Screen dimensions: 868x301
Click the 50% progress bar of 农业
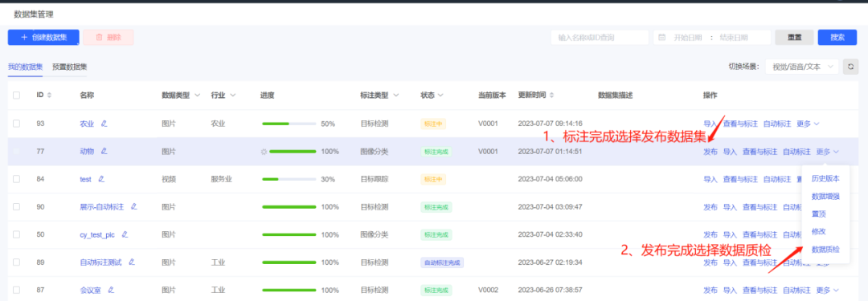pos(289,124)
